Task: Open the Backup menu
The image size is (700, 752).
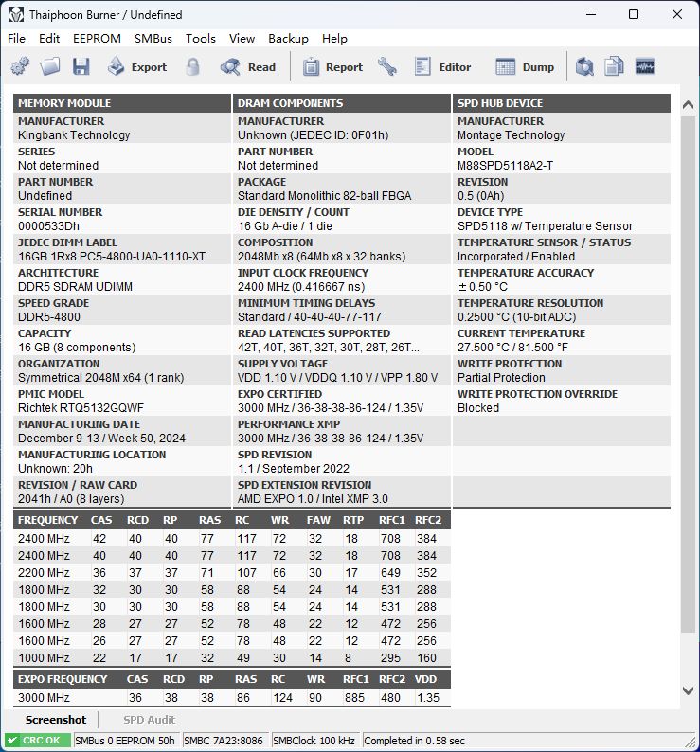Action: (288, 39)
